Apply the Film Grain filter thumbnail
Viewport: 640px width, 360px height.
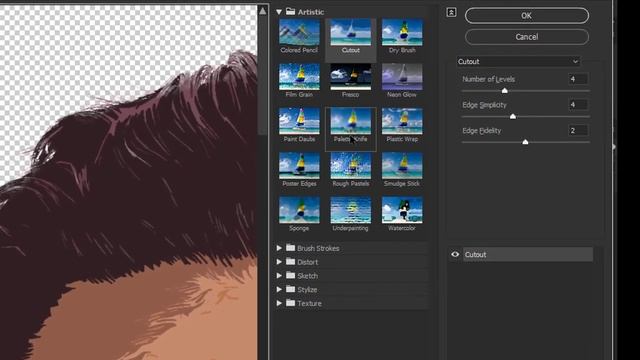(x=299, y=77)
